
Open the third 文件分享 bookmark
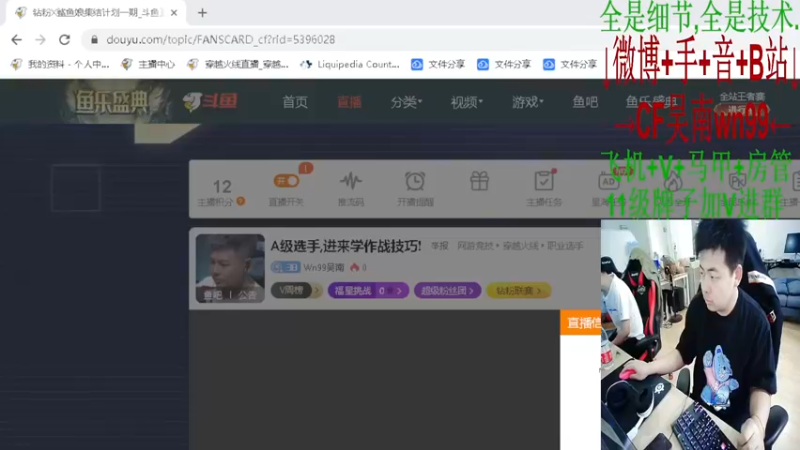click(570, 64)
